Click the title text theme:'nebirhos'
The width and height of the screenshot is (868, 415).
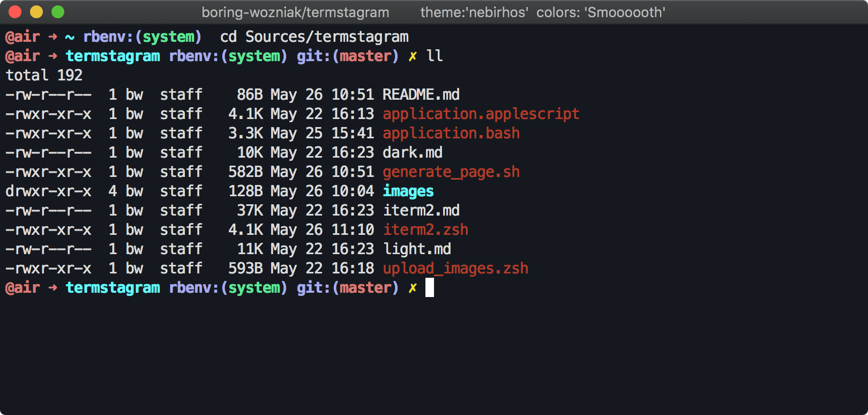tap(474, 12)
